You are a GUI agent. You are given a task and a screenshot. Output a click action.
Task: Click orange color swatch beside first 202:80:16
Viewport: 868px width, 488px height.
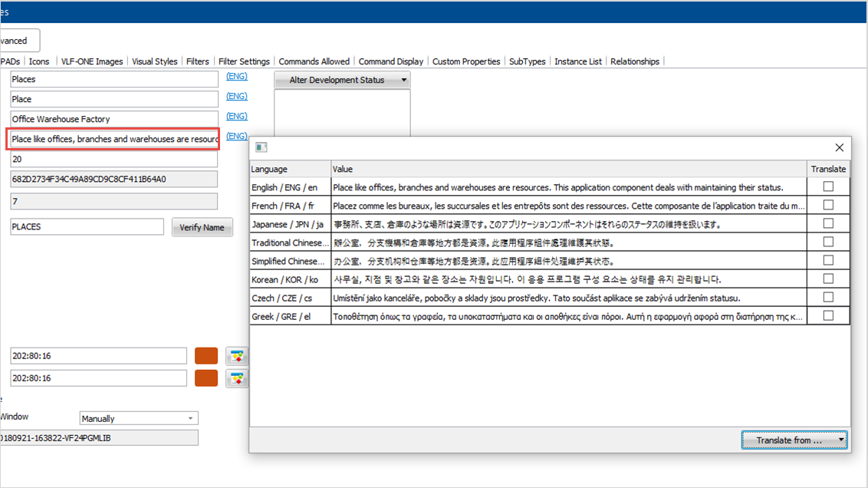206,356
